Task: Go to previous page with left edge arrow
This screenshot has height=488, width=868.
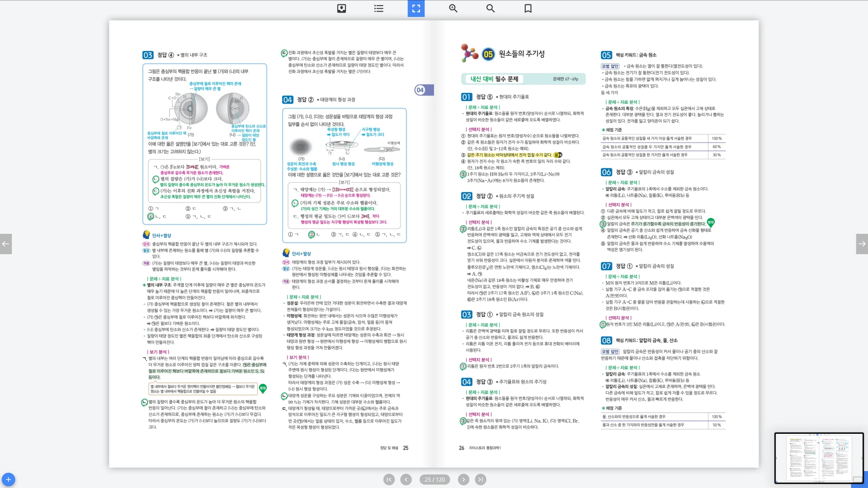Action: [6, 244]
